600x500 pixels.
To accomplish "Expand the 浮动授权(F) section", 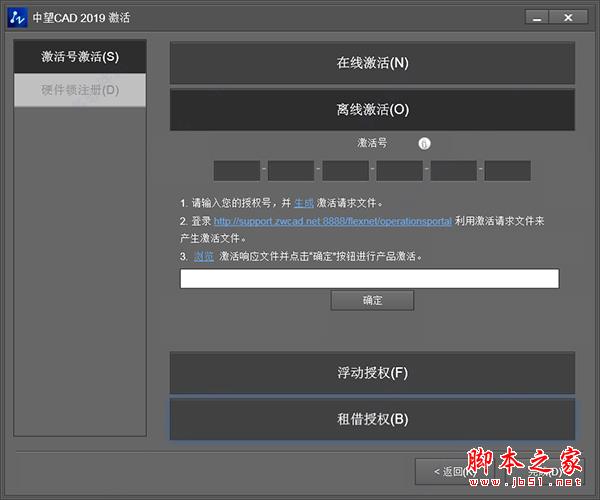I will 372,373.
